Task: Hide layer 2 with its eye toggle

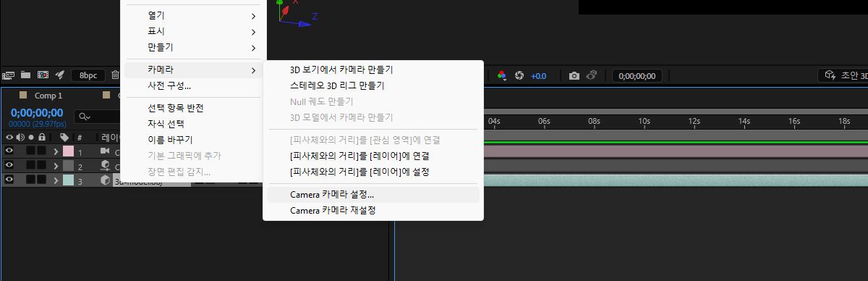Action: click(x=9, y=166)
